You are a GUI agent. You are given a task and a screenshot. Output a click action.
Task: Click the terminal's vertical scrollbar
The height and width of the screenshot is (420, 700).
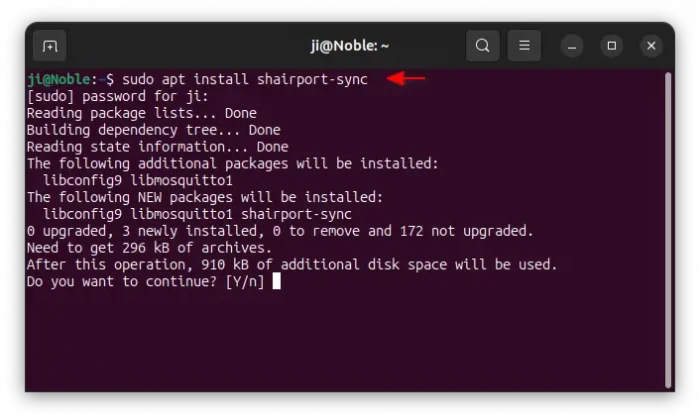[x=668, y=230]
